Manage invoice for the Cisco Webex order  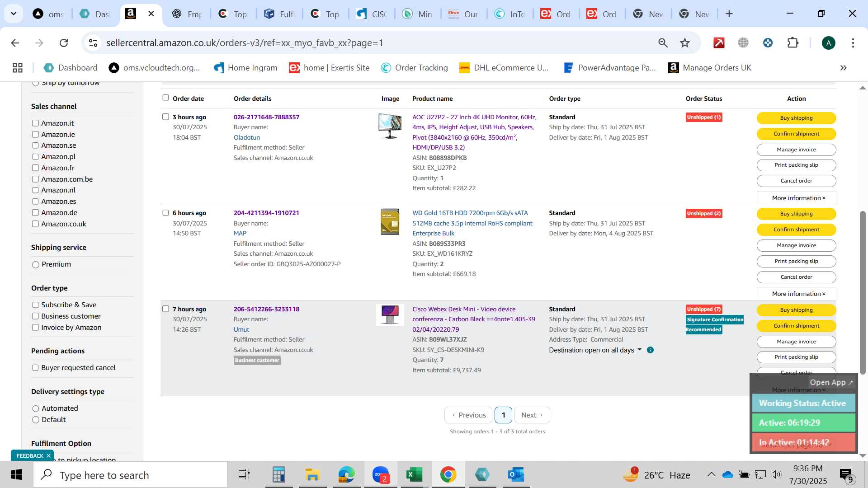coord(796,342)
